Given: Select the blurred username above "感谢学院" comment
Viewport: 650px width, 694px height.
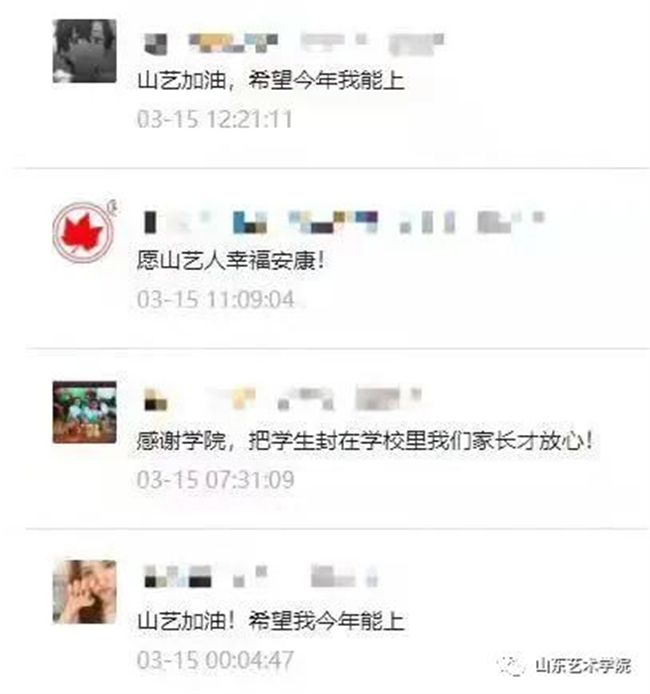Looking at the screenshot, I should coord(282,399).
